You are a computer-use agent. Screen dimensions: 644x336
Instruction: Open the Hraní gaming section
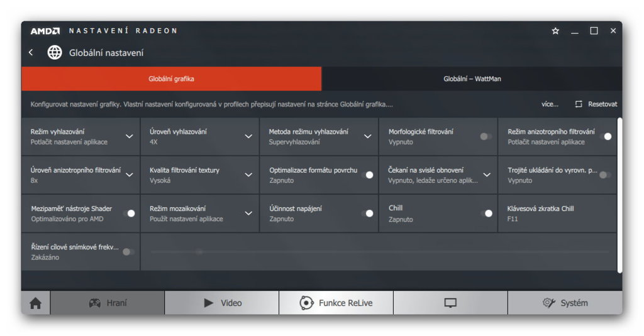pyautogui.click(x=108, y=303)
